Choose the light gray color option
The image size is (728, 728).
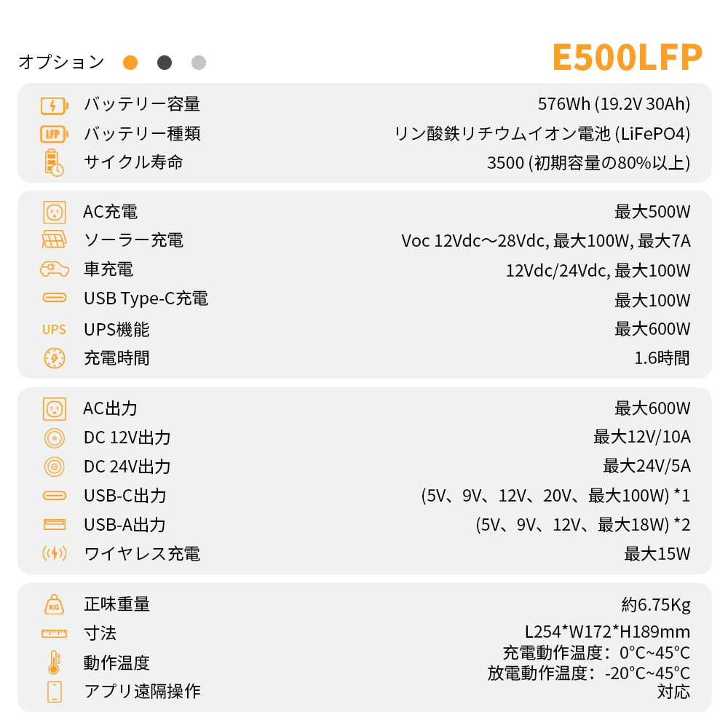[199, 63]
